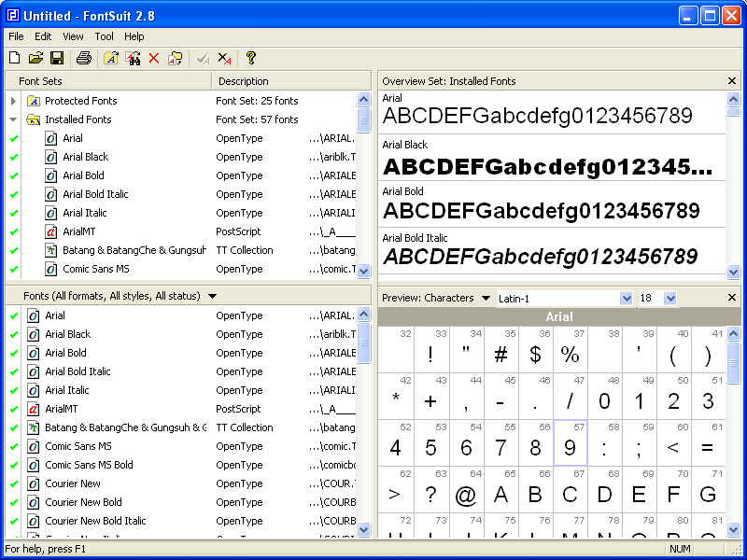The image size is (747, 560).
Task: Click the OpenType icon beside Courier New Bold Italic
Action: coord(33,521)
